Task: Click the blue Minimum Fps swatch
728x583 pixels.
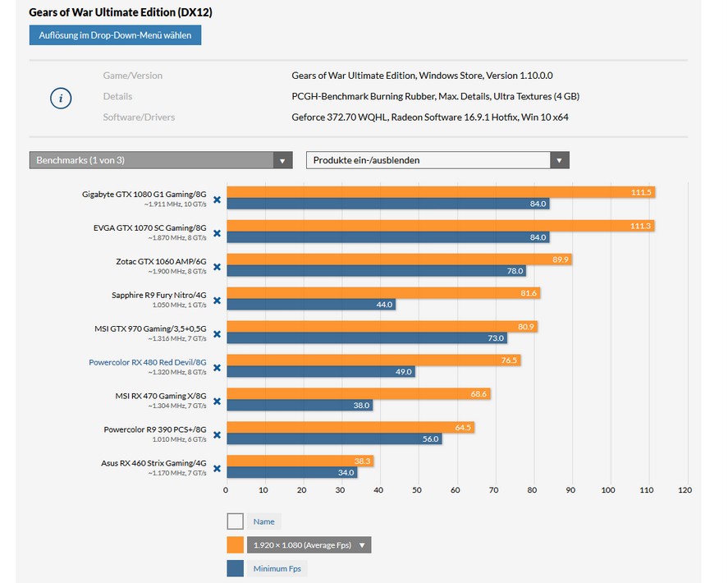Action: coord(235,568)
